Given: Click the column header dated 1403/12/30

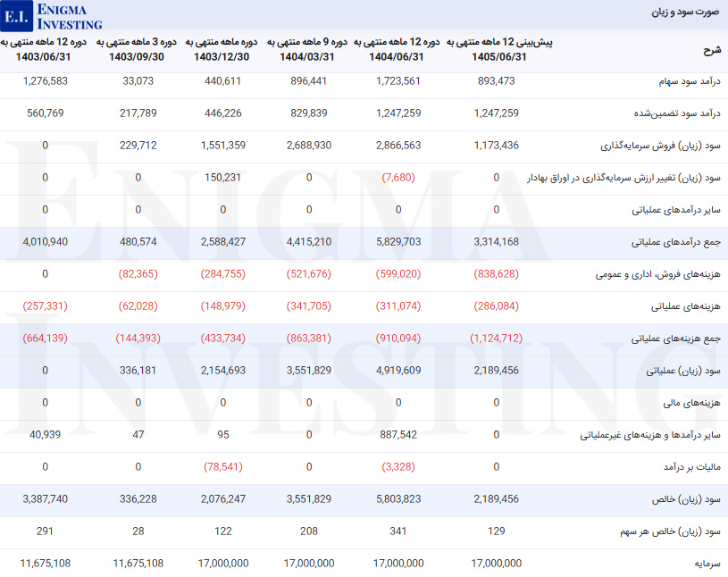Looking at the screenshot, I should pos(222,49).
